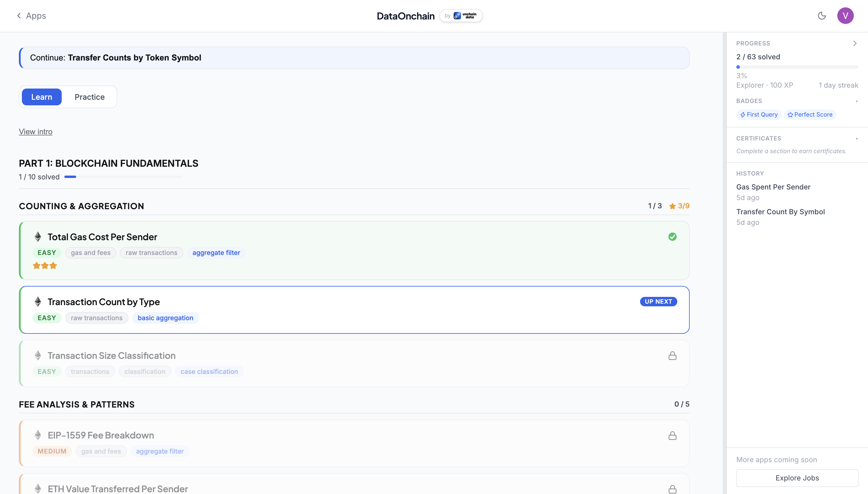Select raw transactions tag on Transaction Count
This screenshot has width=868, height=494.
coord(97,318)
